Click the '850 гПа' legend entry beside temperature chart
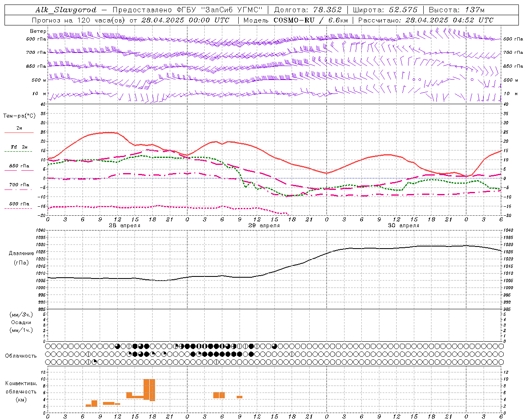Viewport: 525px width, 420px height. coord(19,166)
